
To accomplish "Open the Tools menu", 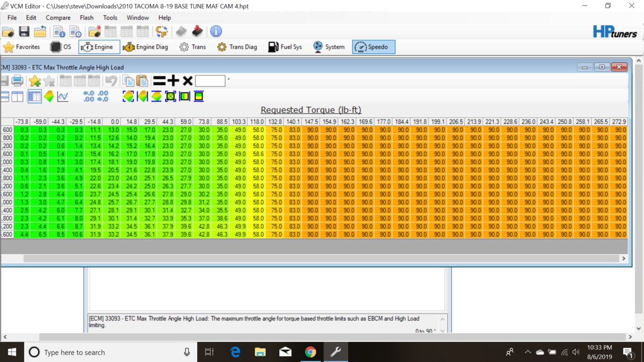I will 110,18.
